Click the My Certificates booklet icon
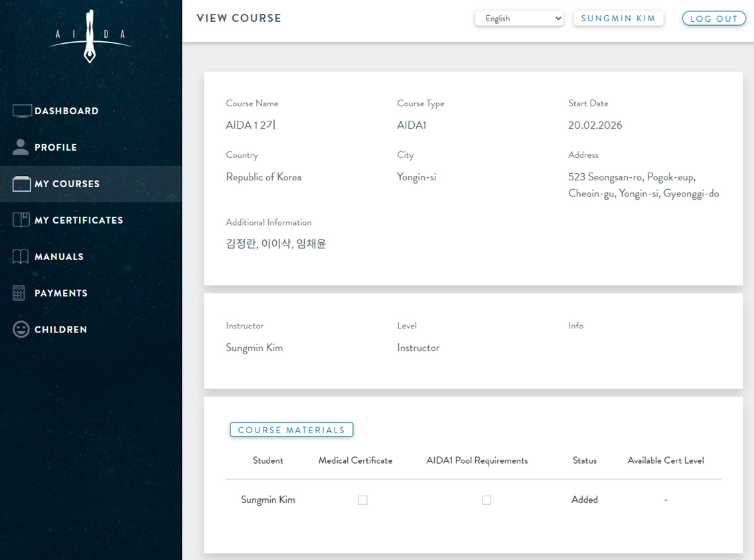 [x=21, y=220]
